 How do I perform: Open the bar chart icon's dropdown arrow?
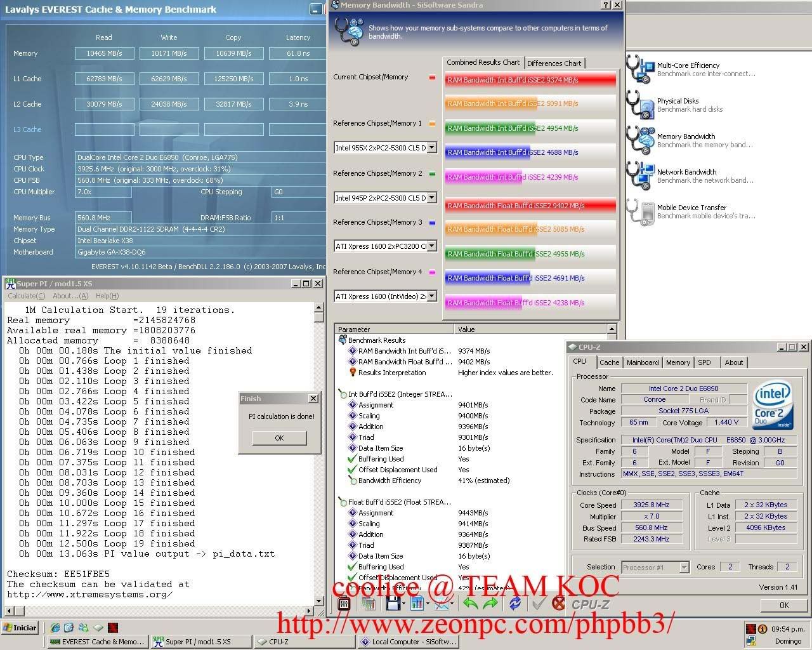tap(429, 604)
